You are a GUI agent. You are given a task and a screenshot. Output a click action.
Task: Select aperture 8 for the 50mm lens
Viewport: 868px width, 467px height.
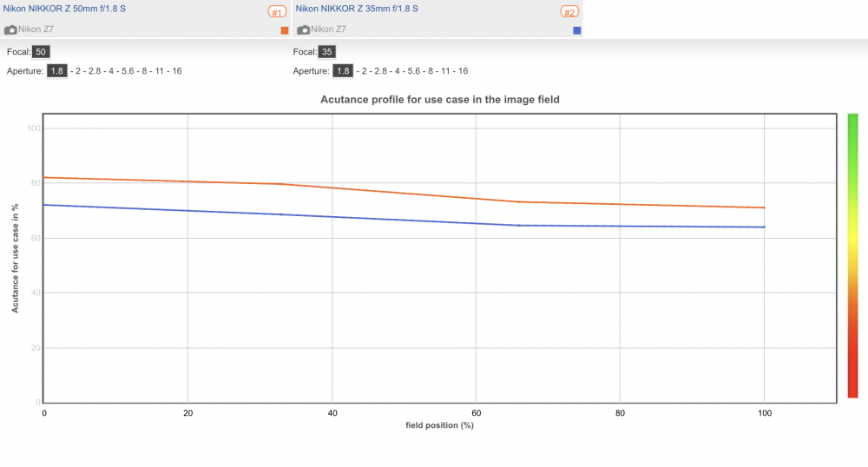pos(144,71)
